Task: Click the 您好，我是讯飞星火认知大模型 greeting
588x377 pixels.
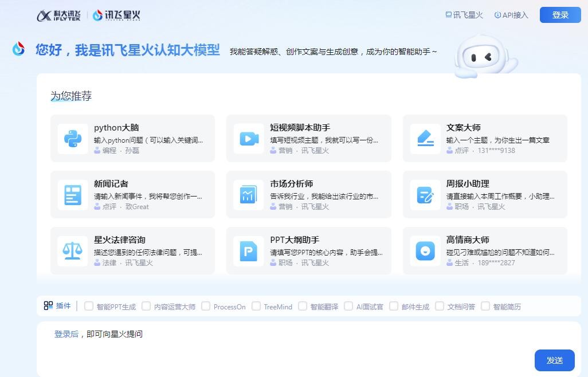Action: (127, 50)
